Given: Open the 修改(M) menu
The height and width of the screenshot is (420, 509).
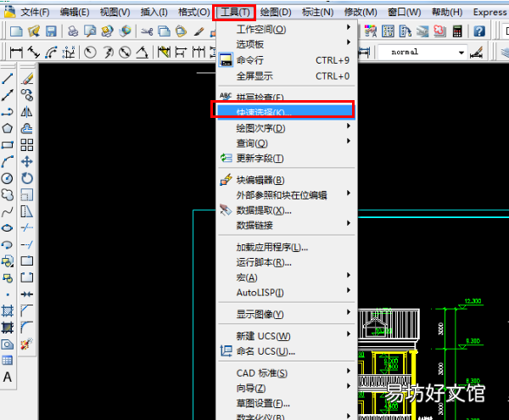Looking at the screenshot, I should (361, 13).
